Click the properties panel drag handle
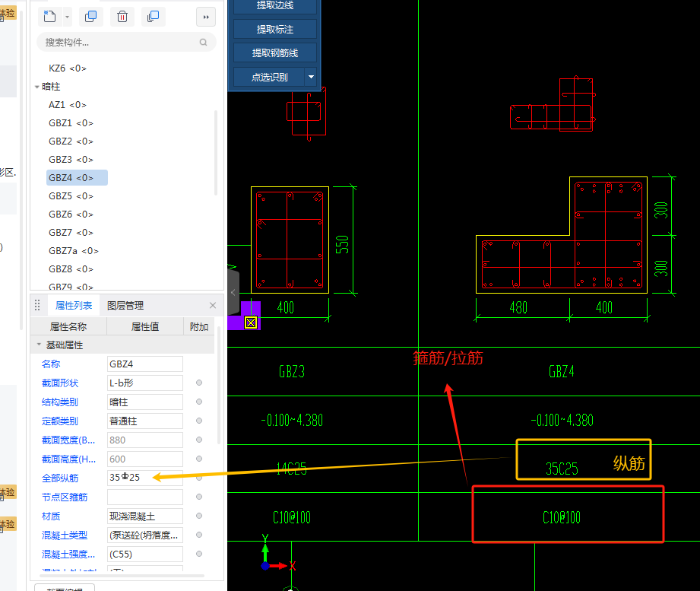This screenshot has width=700, height=591. click(x=37, y=306)
